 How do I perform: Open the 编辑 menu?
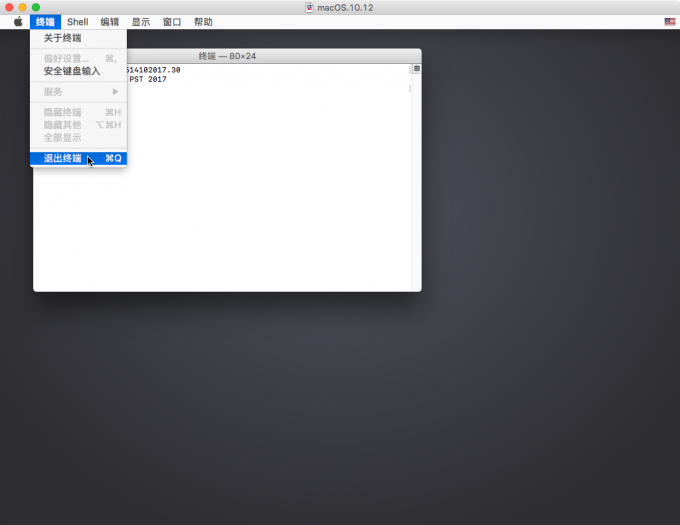109,22
